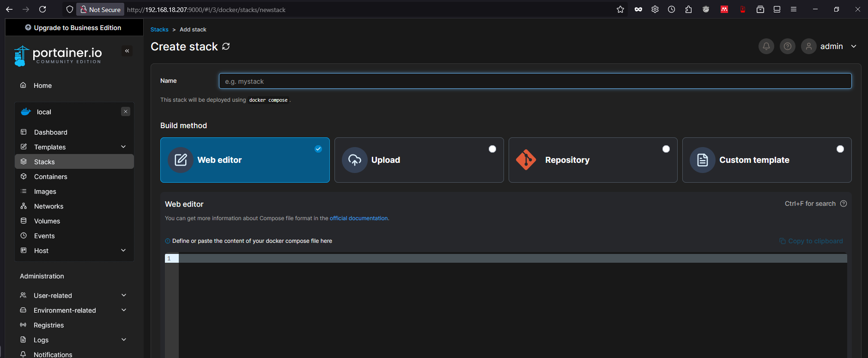Click the Web editor pencil icon
Viewport: 868px width, 358px height.
[181, 160]
